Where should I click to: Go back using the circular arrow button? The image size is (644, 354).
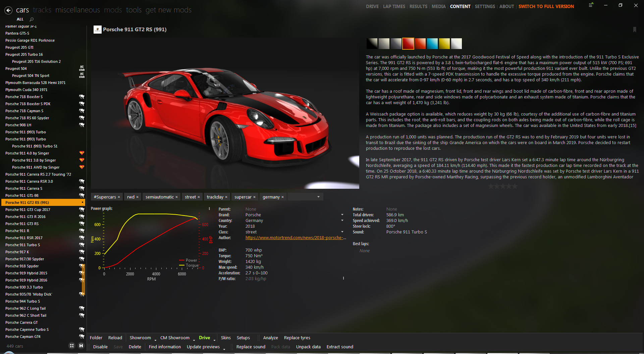(8, 10)
